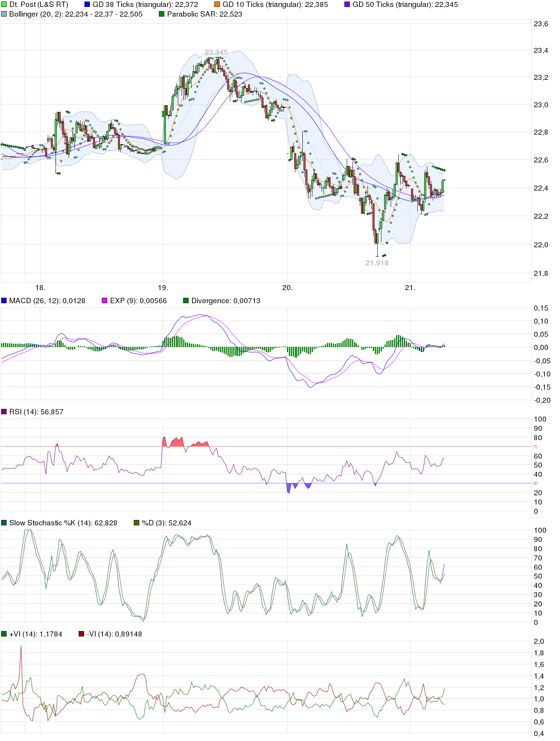Click 'EXP (9): 0,00566' label

coord(138,300)
